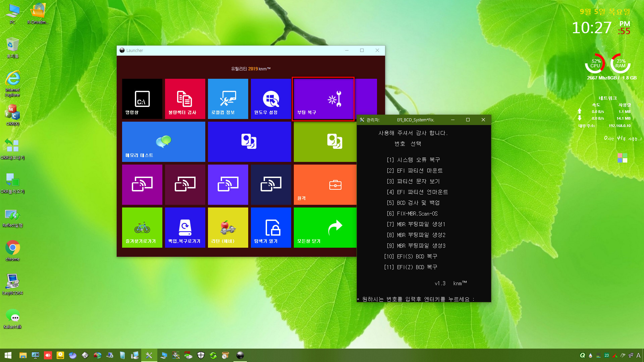Click the water drop tray icon
The image size is (644, 362).
pos(590,355)
